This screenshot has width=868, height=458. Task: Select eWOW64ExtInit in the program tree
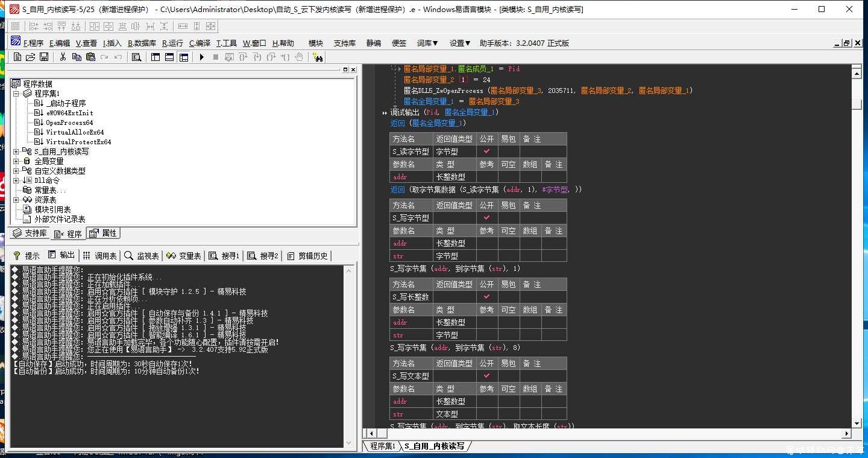(69, 113)
